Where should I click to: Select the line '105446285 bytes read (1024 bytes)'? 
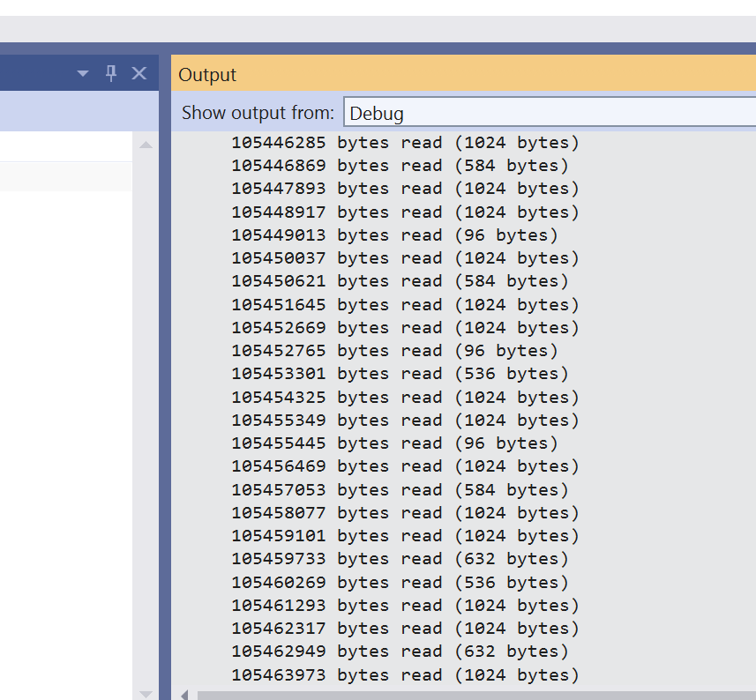tap(405, 143)
